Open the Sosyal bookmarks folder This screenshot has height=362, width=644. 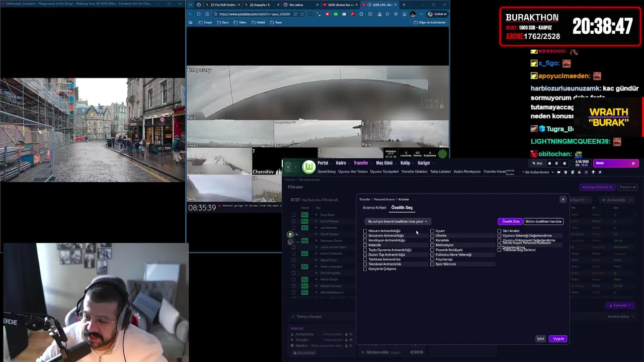pos(205,22)
